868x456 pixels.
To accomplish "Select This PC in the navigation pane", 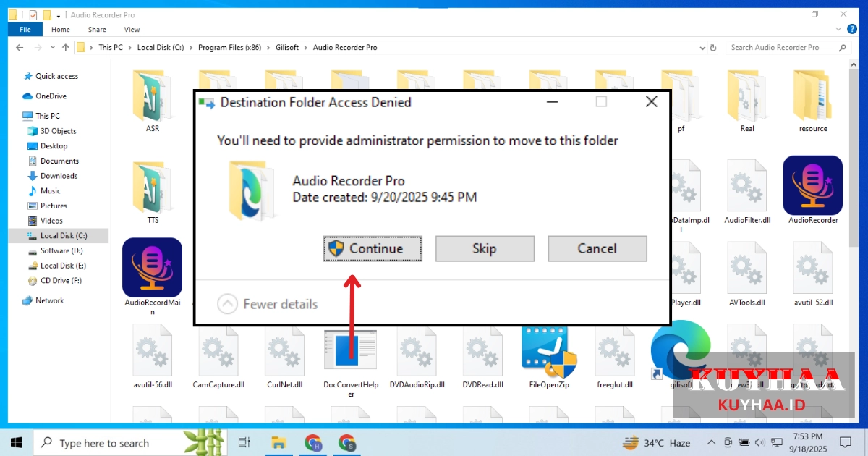I will tap(48, 116).
